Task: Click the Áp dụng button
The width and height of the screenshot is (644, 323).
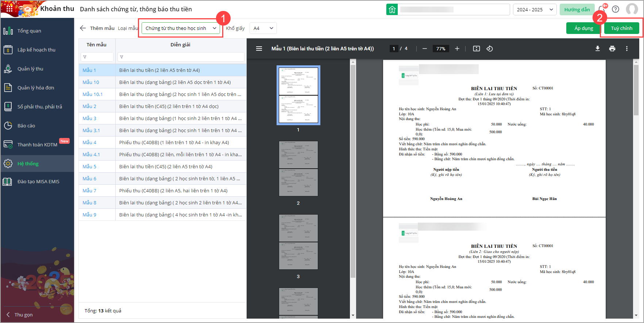Action: pos(584,28)
